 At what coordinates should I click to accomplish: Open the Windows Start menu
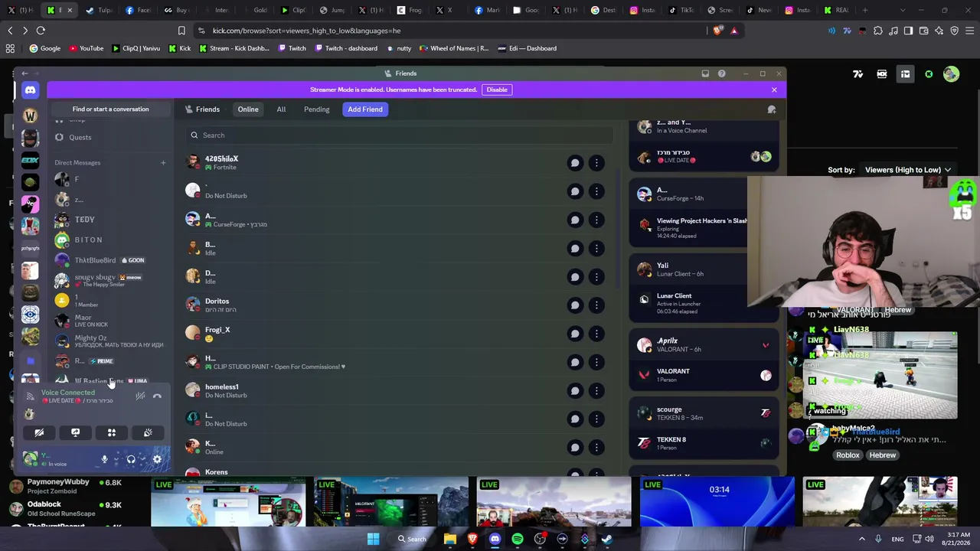click(373, 539)
